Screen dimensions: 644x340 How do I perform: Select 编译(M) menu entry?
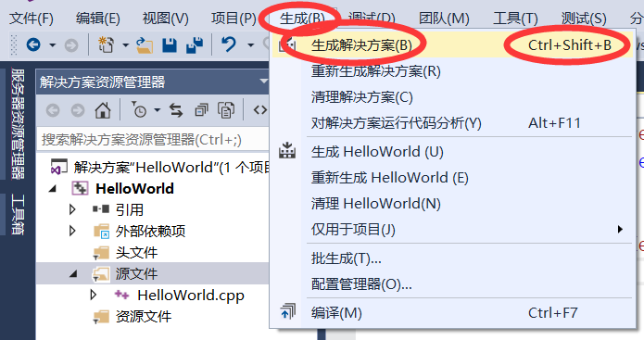click(452, 313)
